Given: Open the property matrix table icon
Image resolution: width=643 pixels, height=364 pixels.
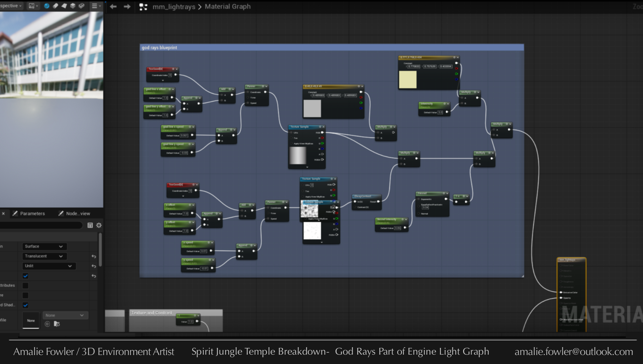Looking at the screenshot, I should [90, 225].
